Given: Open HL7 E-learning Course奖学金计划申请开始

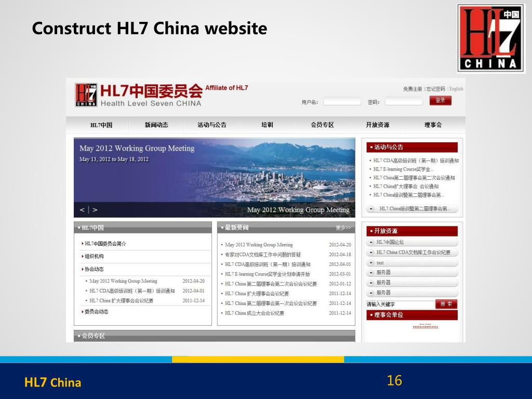Looking at the screenshot, I should (x=268, y=274).
